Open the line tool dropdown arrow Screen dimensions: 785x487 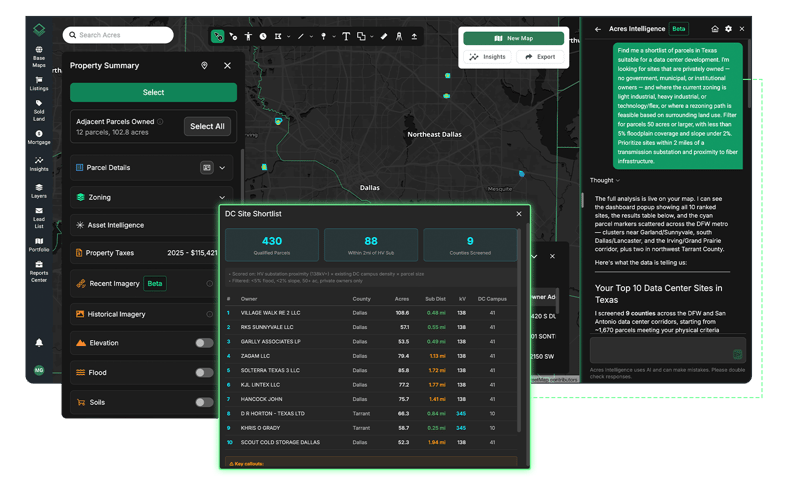311,37
